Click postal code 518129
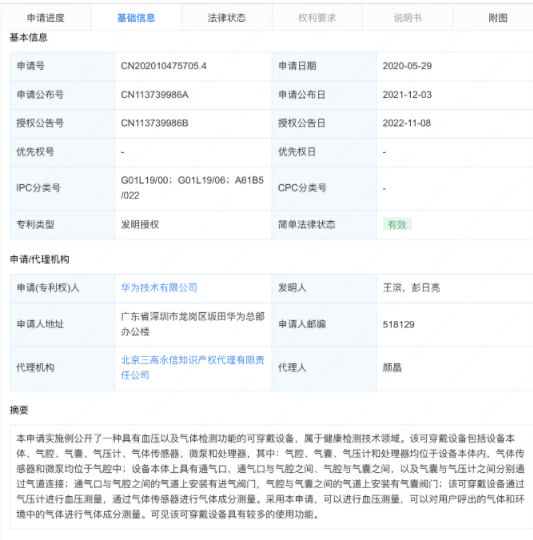Image resolution: width=533 pixels, height=540 pixels. (x=398, y=324)
